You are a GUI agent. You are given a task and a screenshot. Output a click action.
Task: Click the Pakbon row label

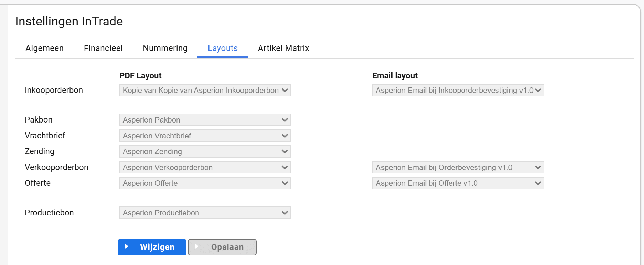click(x=39, y=120)
